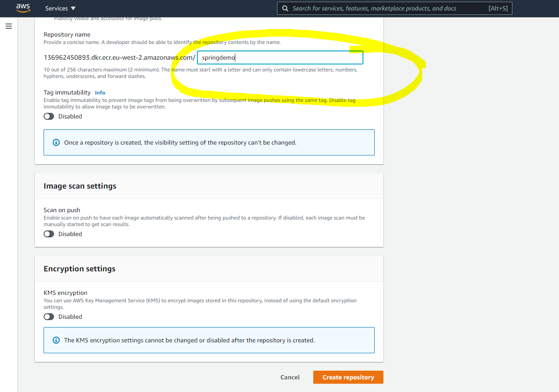Toggle the Tag immutability switch
Image resolution: width=559 pixels, height=392 pixels.
click(x=49, y=116)
